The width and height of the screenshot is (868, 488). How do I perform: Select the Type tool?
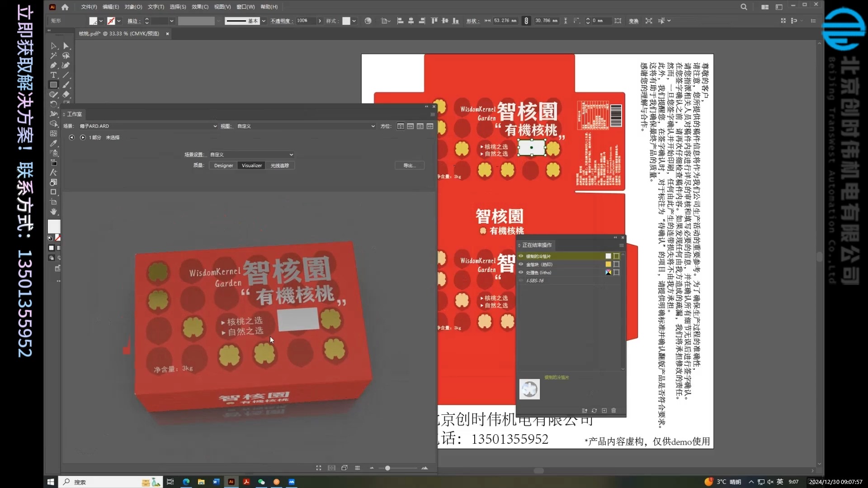[53, 75]
